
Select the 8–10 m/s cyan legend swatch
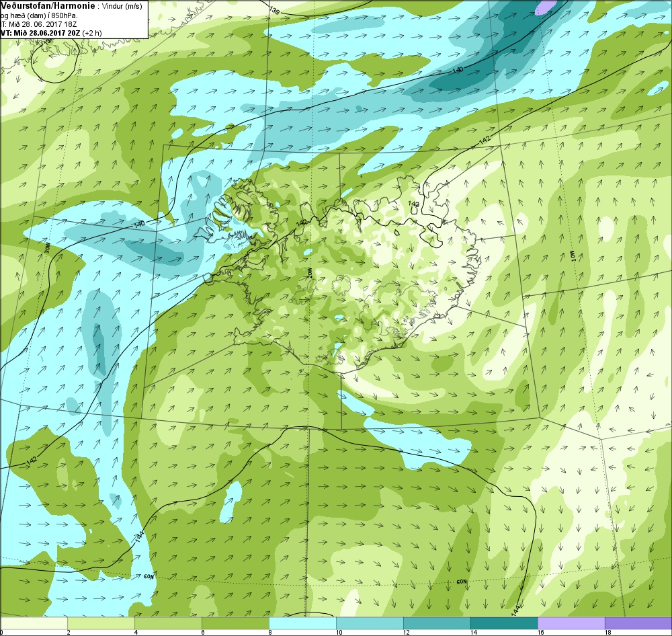pyautogui.click(x=302, y=623)
